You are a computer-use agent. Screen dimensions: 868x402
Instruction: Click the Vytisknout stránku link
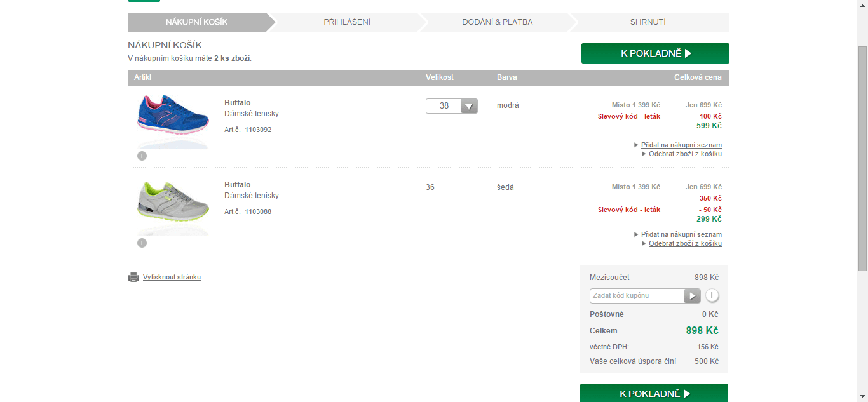[x=172, y=277]
